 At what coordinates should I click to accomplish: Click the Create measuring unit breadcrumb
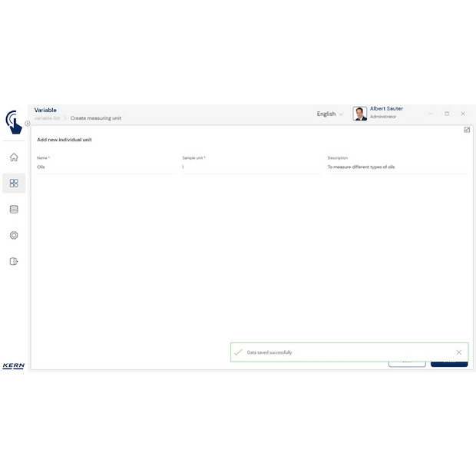pyautogui.click(x=96, y=118)
